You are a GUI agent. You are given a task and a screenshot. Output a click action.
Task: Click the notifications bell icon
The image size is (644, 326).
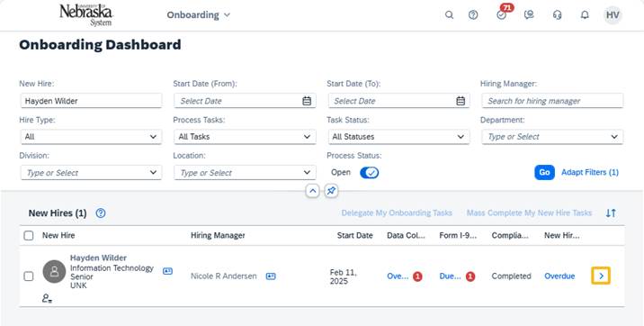click(x=585, y=15)
